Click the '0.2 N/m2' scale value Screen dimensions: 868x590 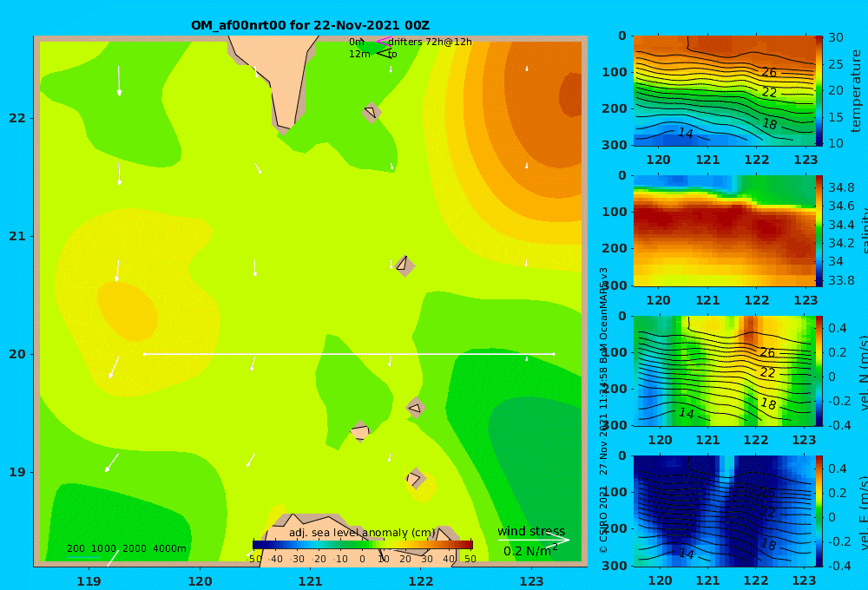[530, 551]
